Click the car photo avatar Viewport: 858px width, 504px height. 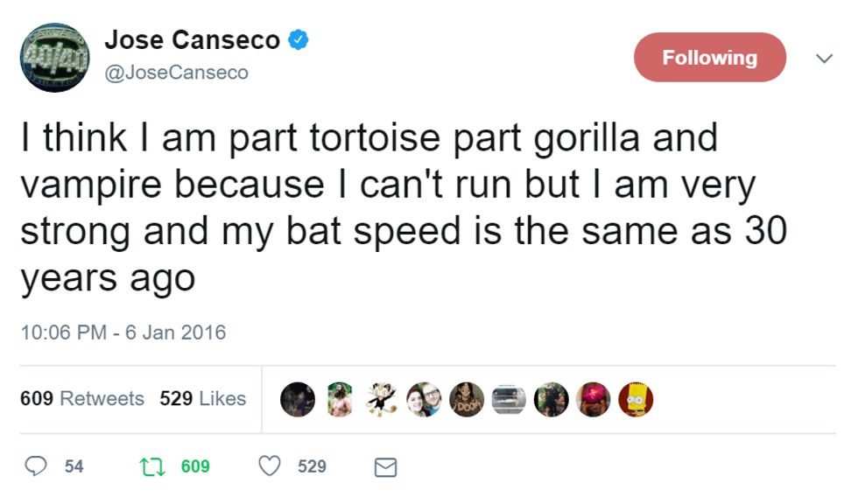pos(509,398)
